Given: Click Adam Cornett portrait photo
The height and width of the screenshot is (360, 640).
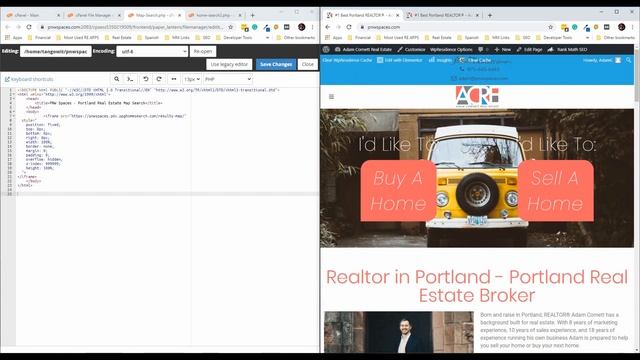Looking at the screenshot, I should coord(399,332).
